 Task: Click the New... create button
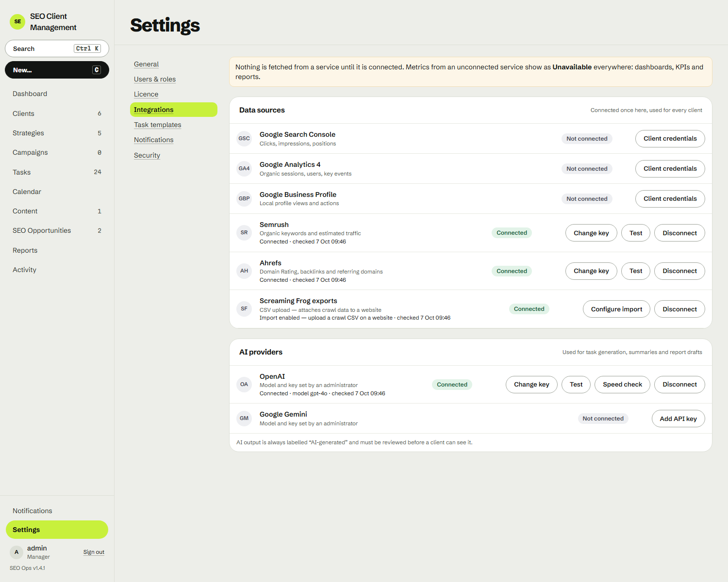[x=57, y=70]
